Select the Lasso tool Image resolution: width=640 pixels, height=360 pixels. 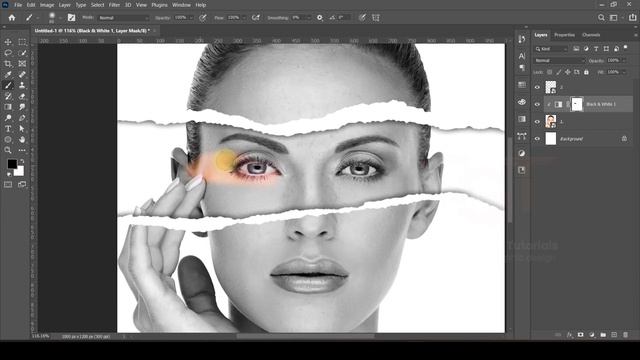(x=8, y=53)
